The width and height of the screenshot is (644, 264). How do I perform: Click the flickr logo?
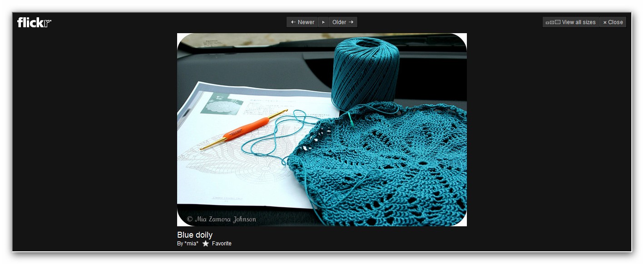pos(34,22)
